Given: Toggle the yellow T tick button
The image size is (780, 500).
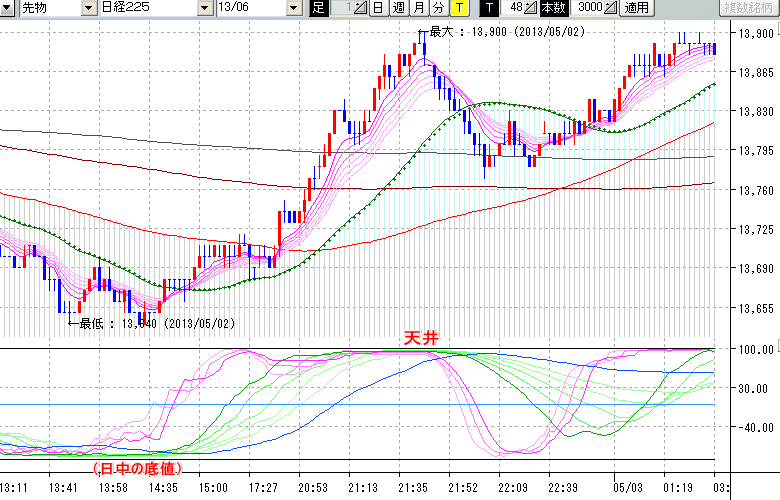Looking at the screenshot, I should pos(458,8).
